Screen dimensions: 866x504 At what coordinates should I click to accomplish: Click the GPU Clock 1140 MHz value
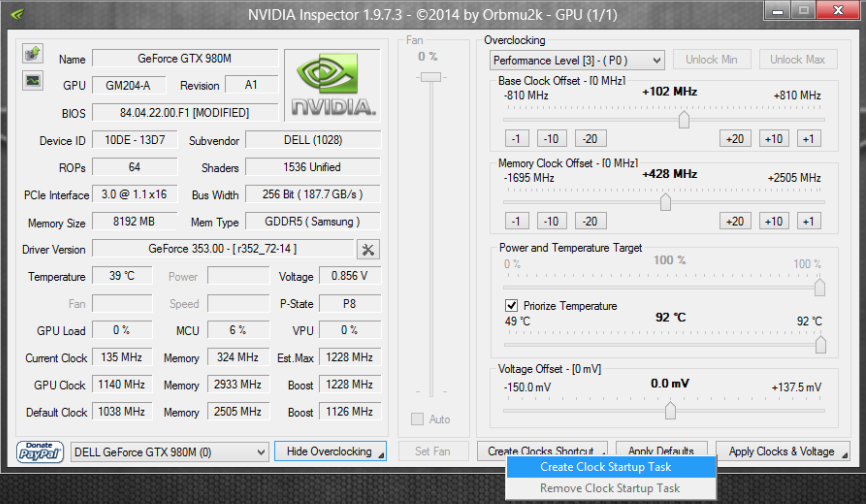(x=122, y=384)
